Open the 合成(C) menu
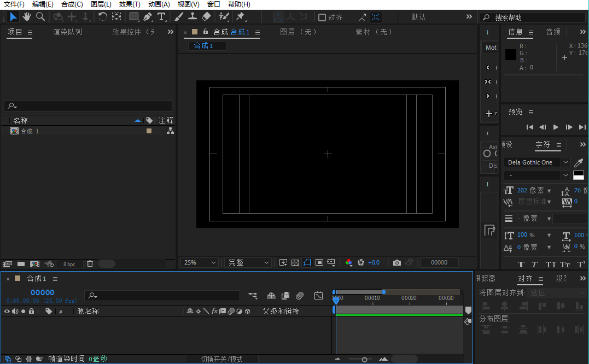The image size is (589, 364). [72, 4]
